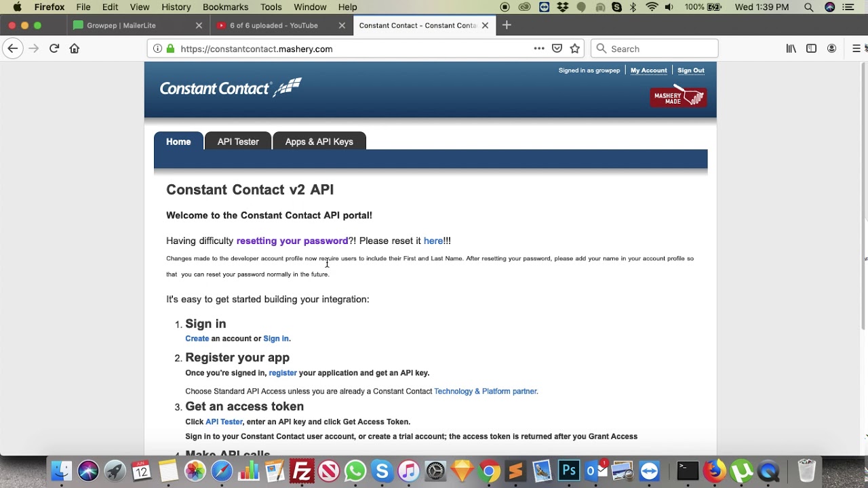The image size is (868, 488).
Task: Open the Tools menu
Action: tap(271, 7)
